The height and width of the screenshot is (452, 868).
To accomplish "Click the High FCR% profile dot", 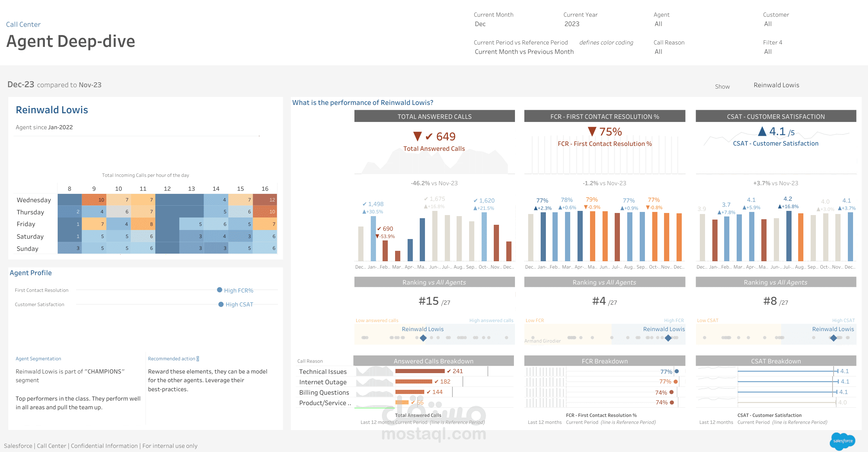I will point(220,290).
